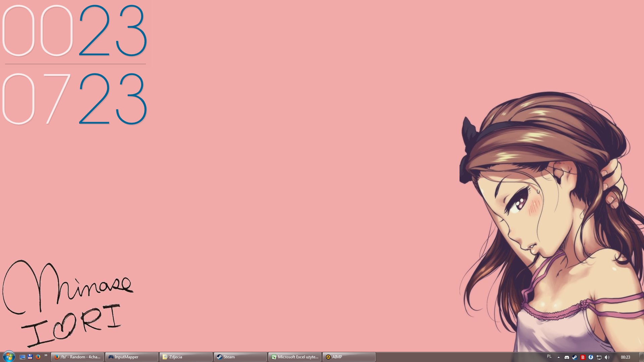This screenshot has width=644, height=362.
Task: Switch to the Steam taskbar window
Action: (240, 357)
